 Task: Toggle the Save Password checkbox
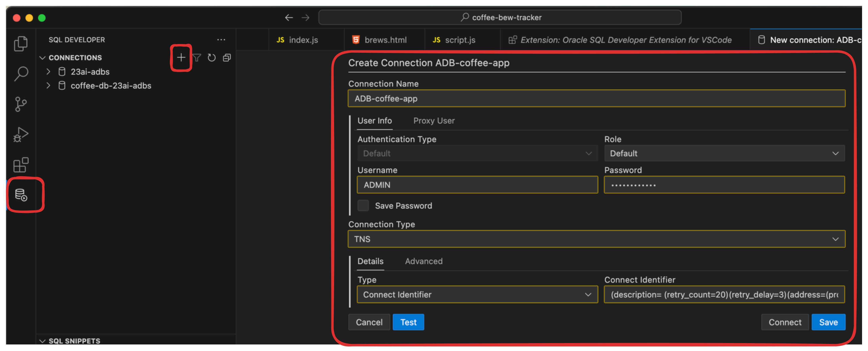[363, 205]
